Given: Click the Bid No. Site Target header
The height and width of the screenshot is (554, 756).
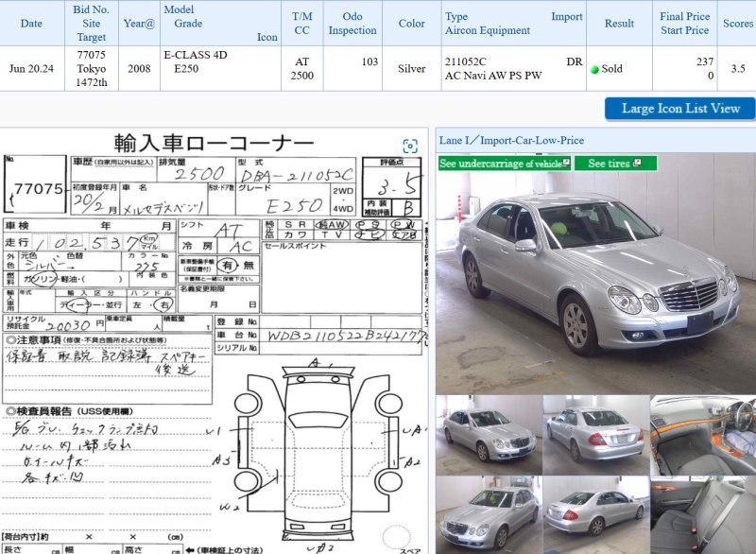Looking at the screenshot, I should tap(91, 23).
